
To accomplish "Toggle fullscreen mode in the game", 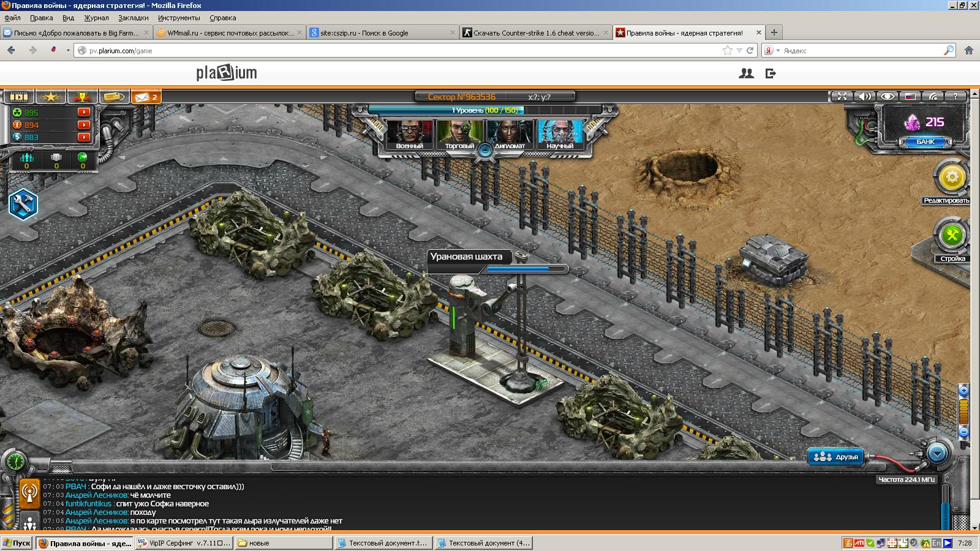I will coord(842,96).
